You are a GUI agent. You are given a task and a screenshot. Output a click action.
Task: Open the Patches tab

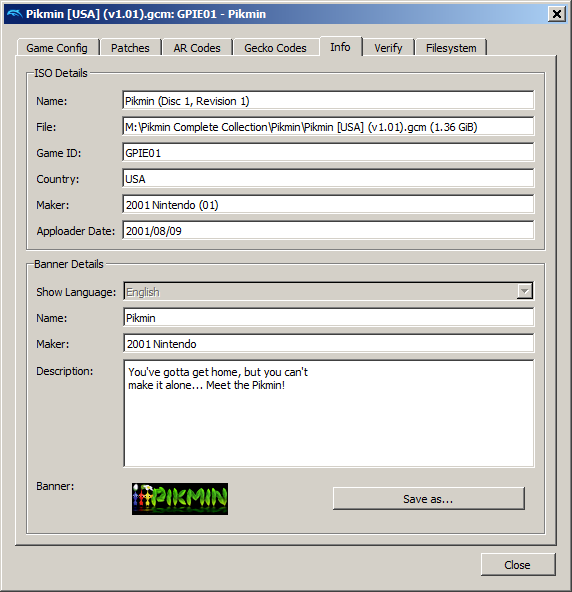pyautogui.click(x=130, y=48)
